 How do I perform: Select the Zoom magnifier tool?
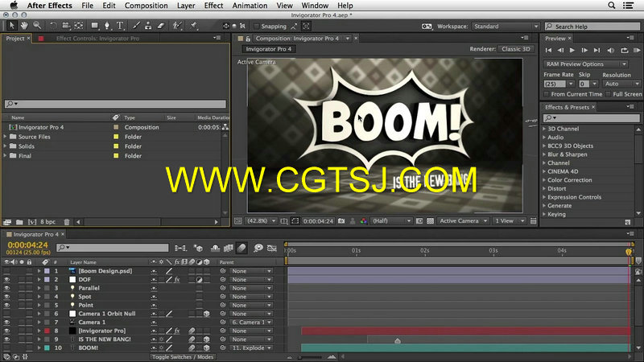click(37, 26)
